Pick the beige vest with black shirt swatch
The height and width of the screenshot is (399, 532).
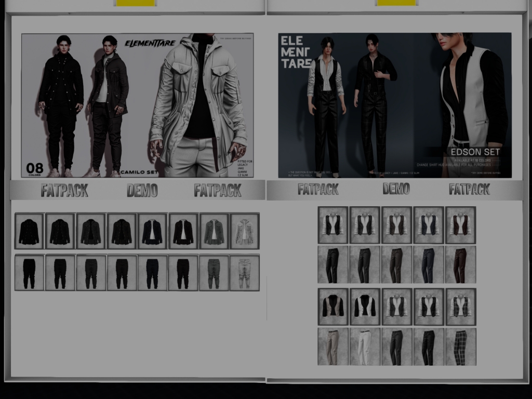333,307
